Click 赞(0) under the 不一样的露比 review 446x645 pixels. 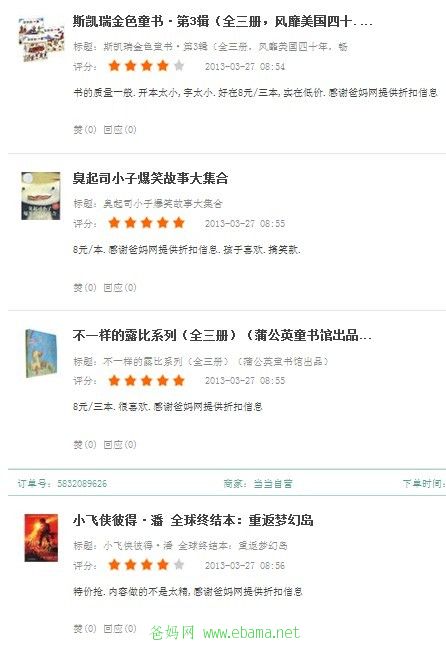[85, 445]
